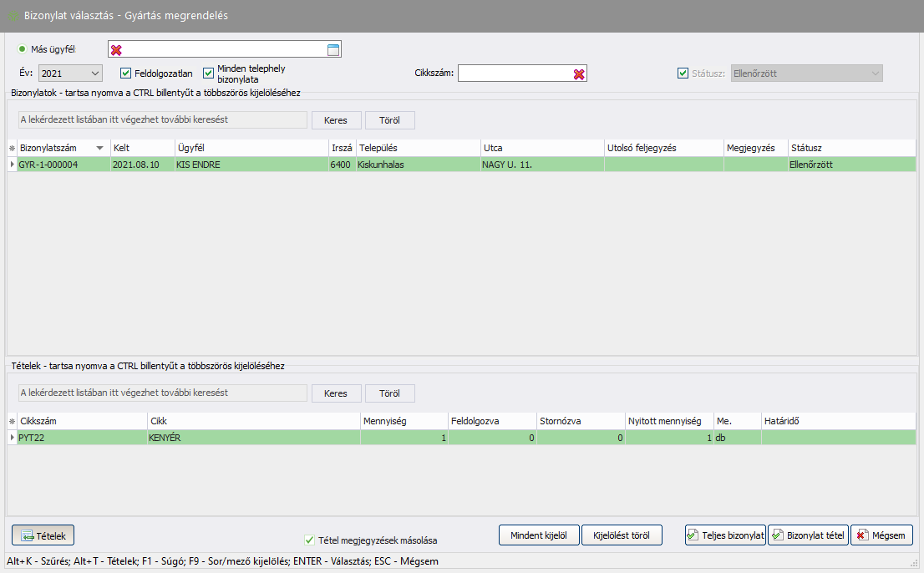Screen dimensions: 924x573
Task: Click row indicator arrow for PYT22
Action: (12, 438)
